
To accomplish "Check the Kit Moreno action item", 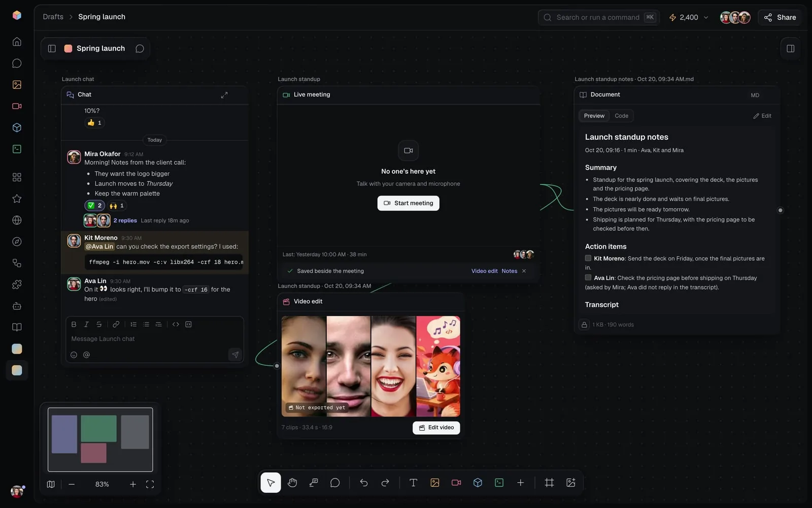I will click(588, 258).
